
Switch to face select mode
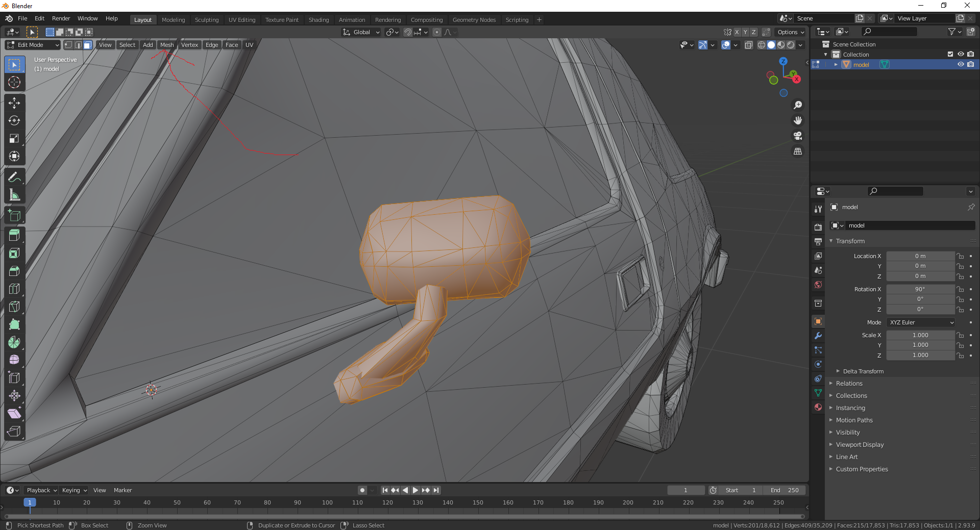coord(88,45)
